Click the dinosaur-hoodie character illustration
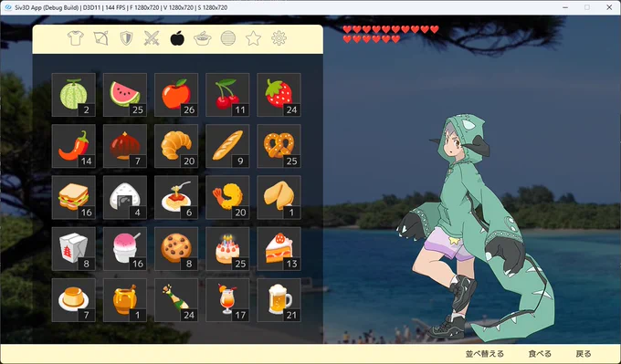621x364 pixels. pyautogui.click(x=475, y=229)
